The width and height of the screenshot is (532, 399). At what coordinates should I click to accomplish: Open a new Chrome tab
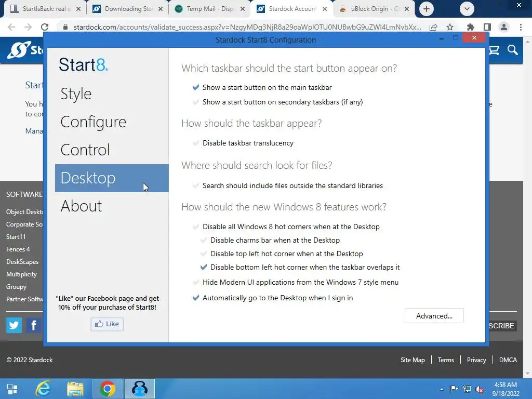[x=427, y=9]
